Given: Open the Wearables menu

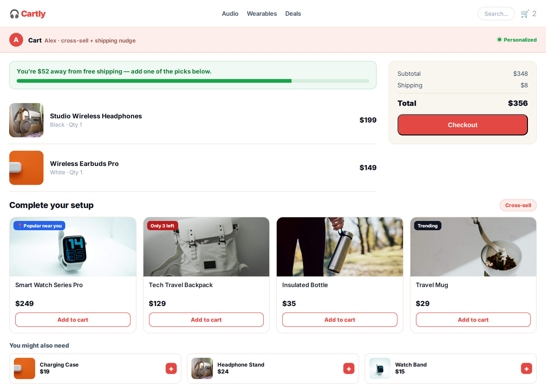Looking at the screenshot, I should pyautogui.click(x=262, y=14).
